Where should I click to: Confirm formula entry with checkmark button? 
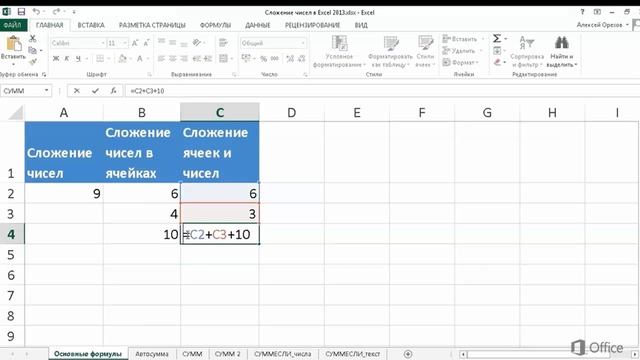pyautogui.click(x=95, y=91)
